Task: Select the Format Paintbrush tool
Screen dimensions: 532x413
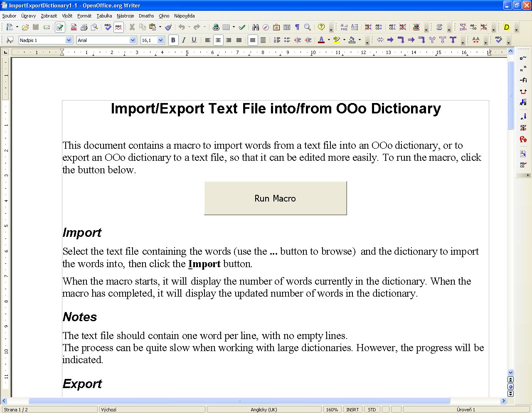Action: tap(168, 27)
